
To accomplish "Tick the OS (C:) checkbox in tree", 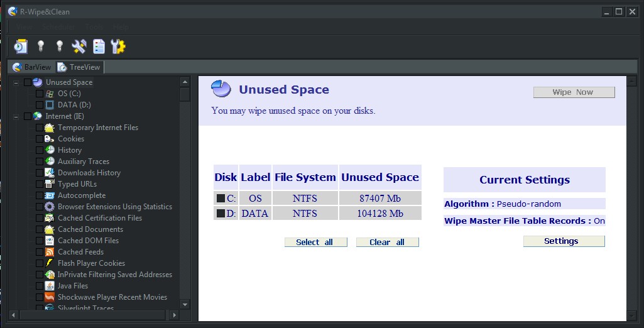I will click(x=40, y=94).
